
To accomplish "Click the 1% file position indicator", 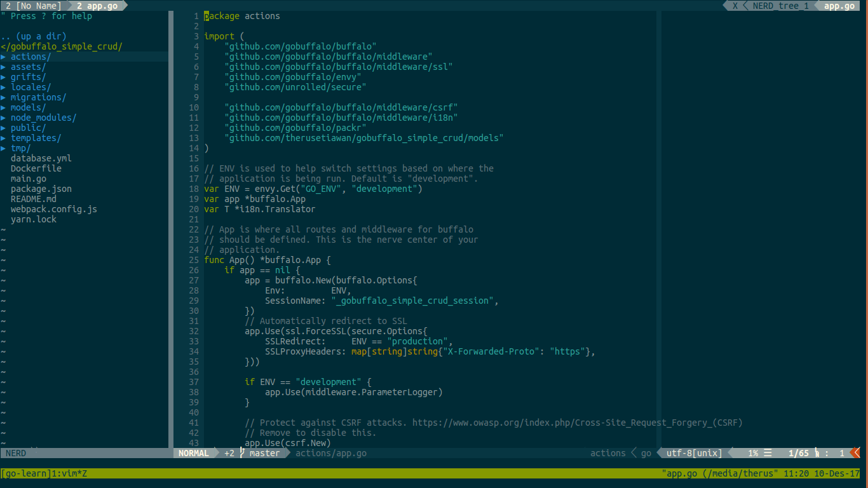I will [x=753, y=453].
